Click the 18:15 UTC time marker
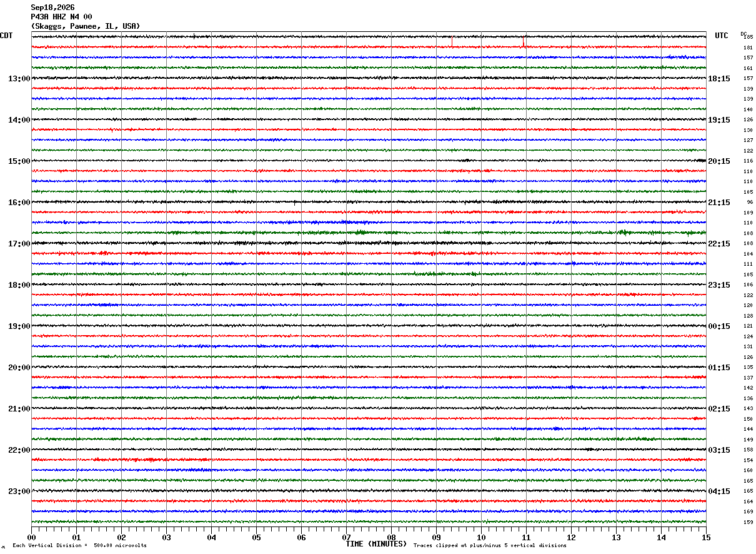 pos(719,79)
